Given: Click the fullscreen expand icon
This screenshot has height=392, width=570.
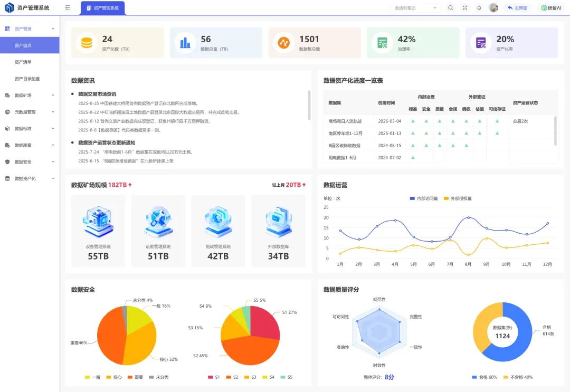Looking at the screenshot, I should [x=464, y=7].
